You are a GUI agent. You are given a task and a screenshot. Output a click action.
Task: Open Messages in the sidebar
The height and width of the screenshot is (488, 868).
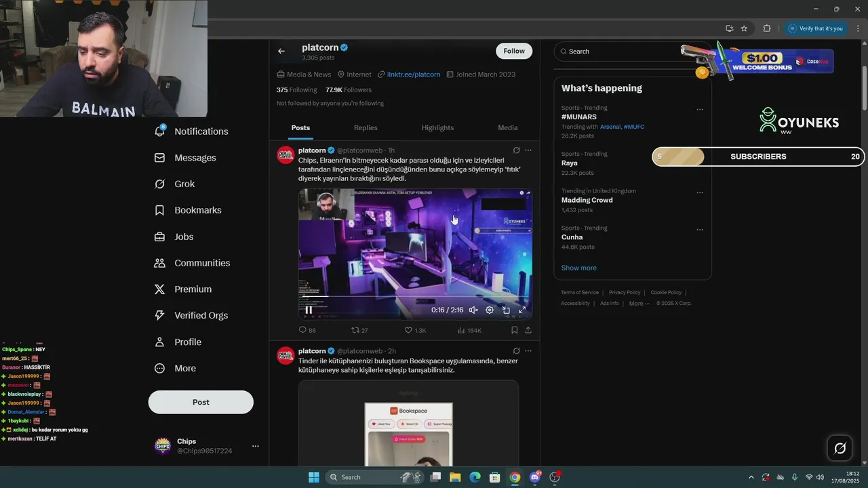click(186, 158)
